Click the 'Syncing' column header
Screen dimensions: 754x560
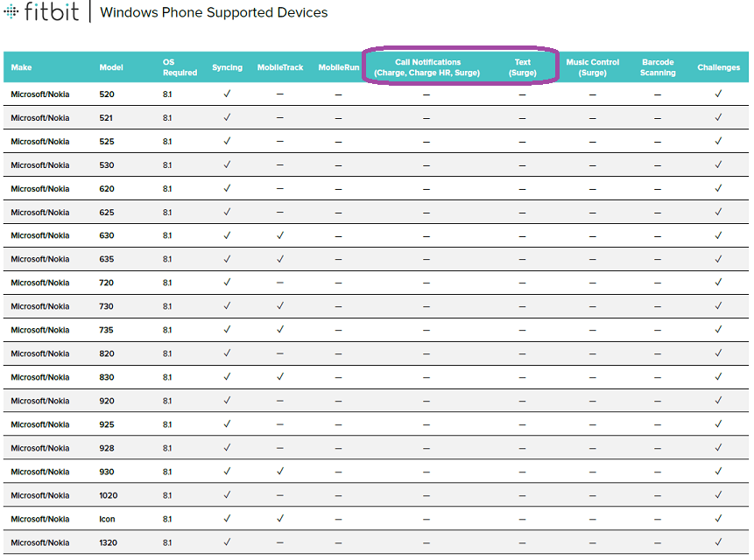[x=227, y=67]
